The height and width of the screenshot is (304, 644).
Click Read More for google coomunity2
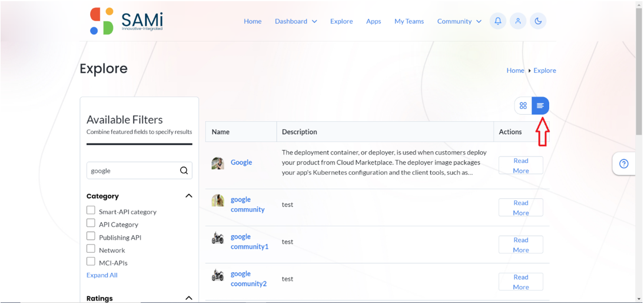coord(521,282)
